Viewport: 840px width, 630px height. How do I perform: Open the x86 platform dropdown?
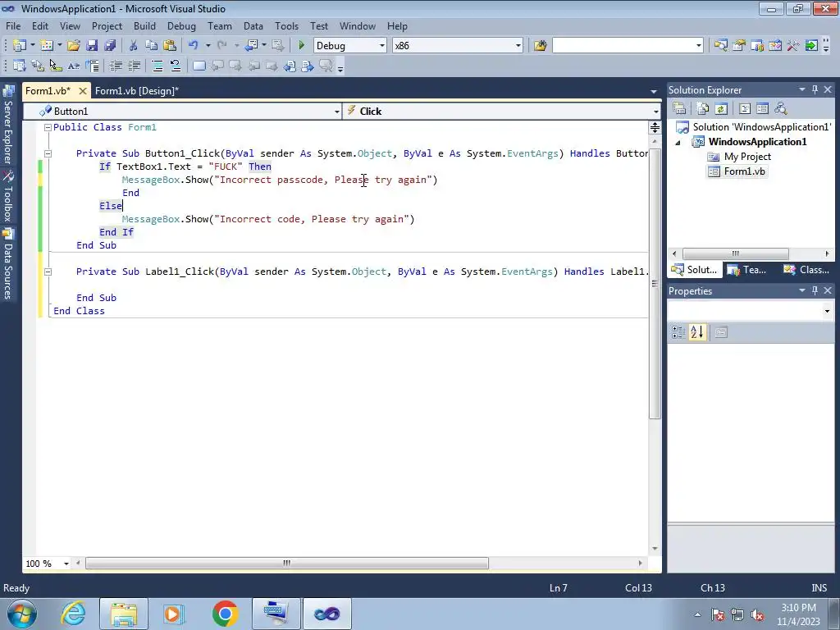point(518,46)
